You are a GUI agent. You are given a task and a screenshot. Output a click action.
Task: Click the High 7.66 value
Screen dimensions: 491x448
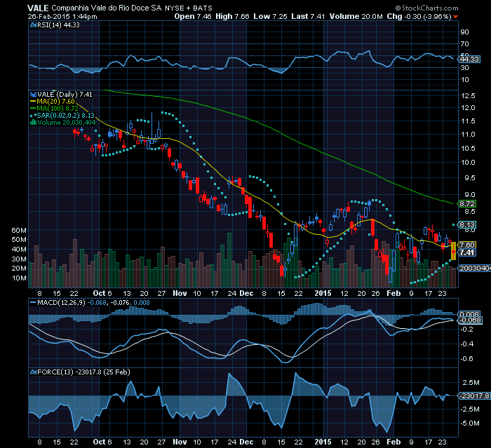pos(232,16)
